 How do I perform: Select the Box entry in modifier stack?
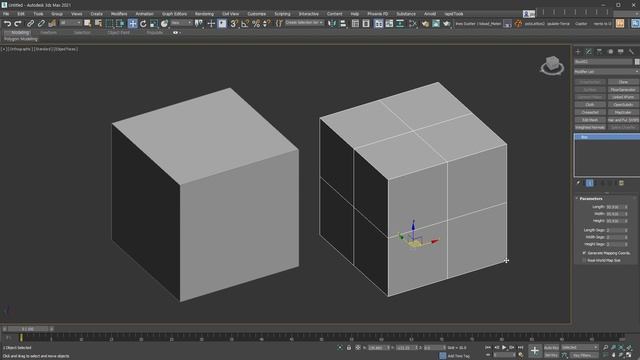[607, 137]
